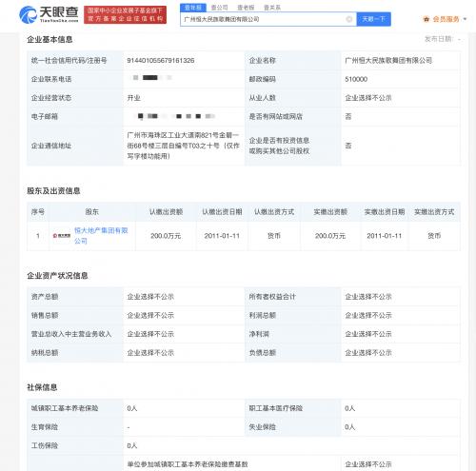This screenshot has width=476, height=471.
Task: Select the 查公司 search tab
Action: tap(220, 8)
